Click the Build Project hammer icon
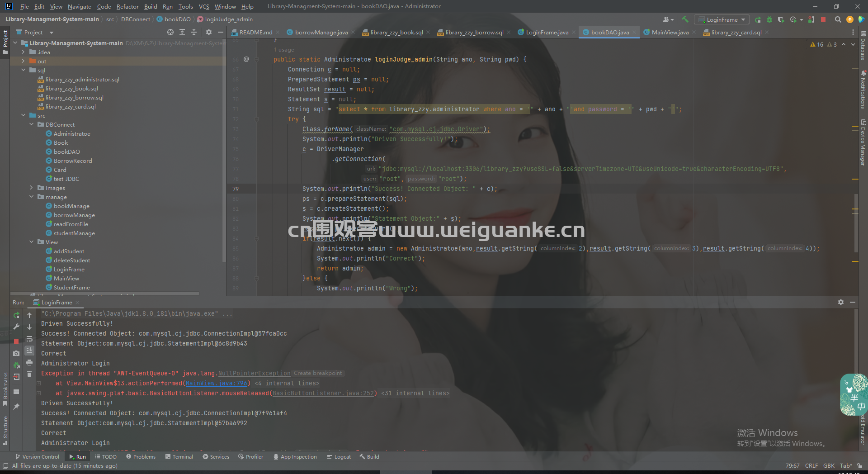Viewport: 868px width, 474px height. tap(685, 19)
